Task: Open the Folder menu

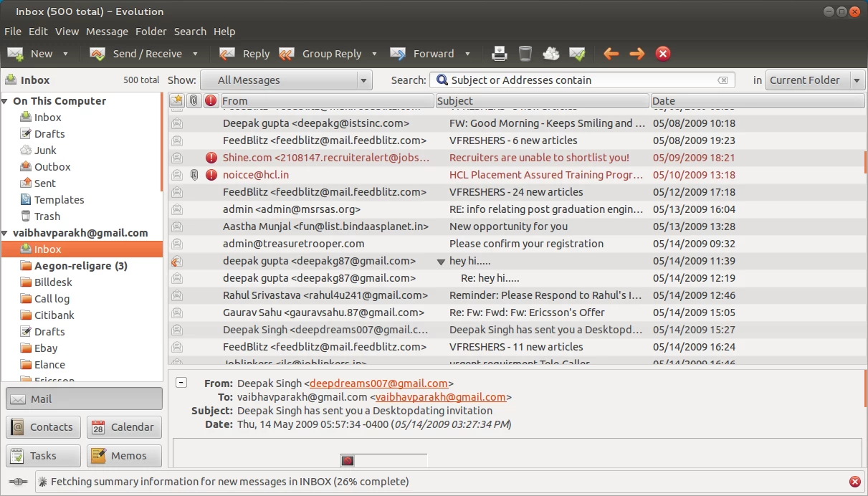Action: tap(151, 32)
